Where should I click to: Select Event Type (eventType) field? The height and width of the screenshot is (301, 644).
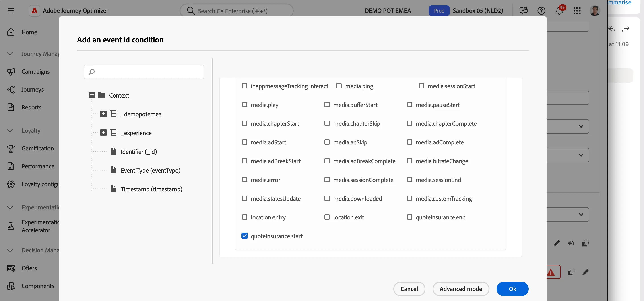coord(150,171)
